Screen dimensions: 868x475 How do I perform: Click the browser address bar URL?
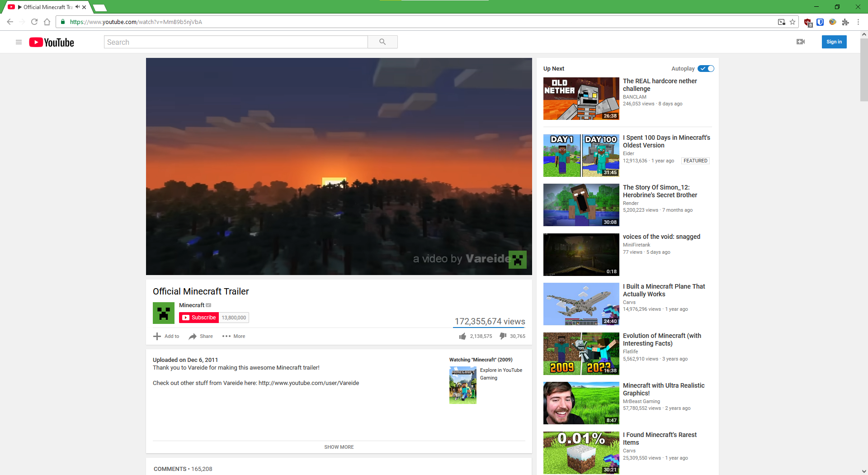[136, 22]
